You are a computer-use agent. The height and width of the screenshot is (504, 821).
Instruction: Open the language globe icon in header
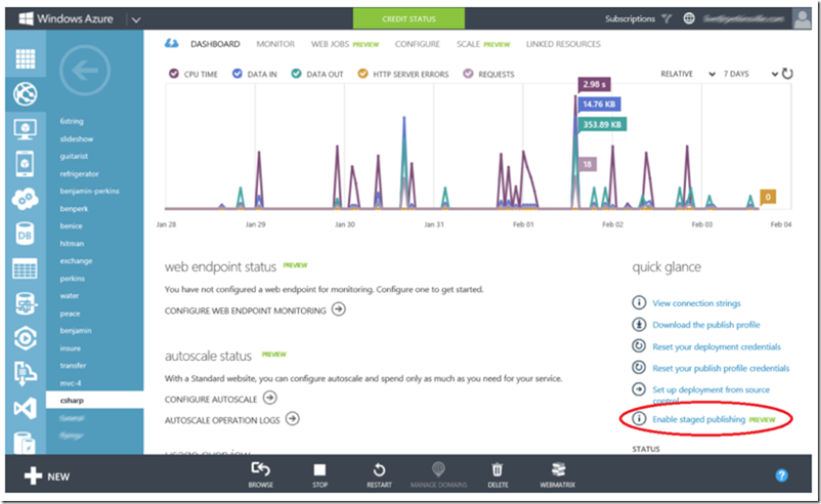point(689,18)
